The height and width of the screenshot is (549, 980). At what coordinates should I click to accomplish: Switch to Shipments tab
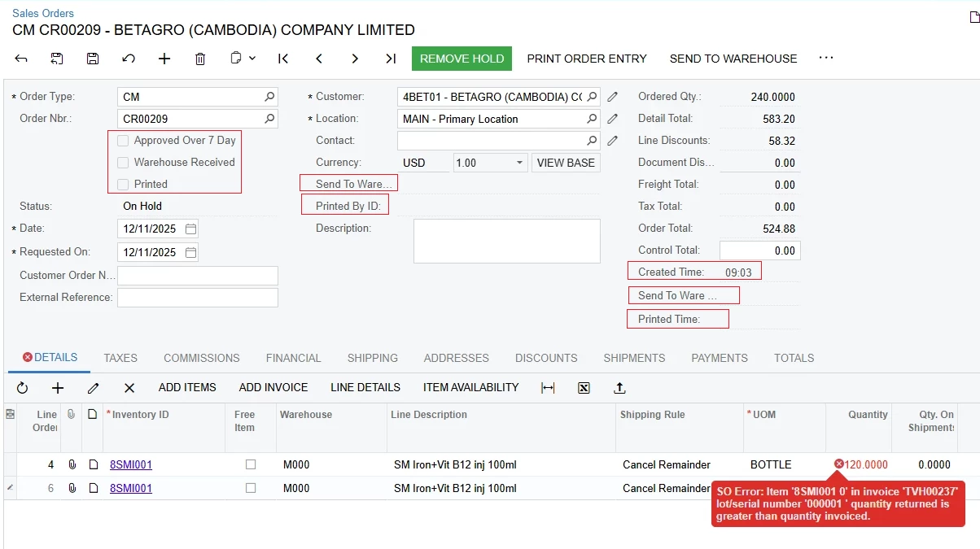[x=634, y=358]
